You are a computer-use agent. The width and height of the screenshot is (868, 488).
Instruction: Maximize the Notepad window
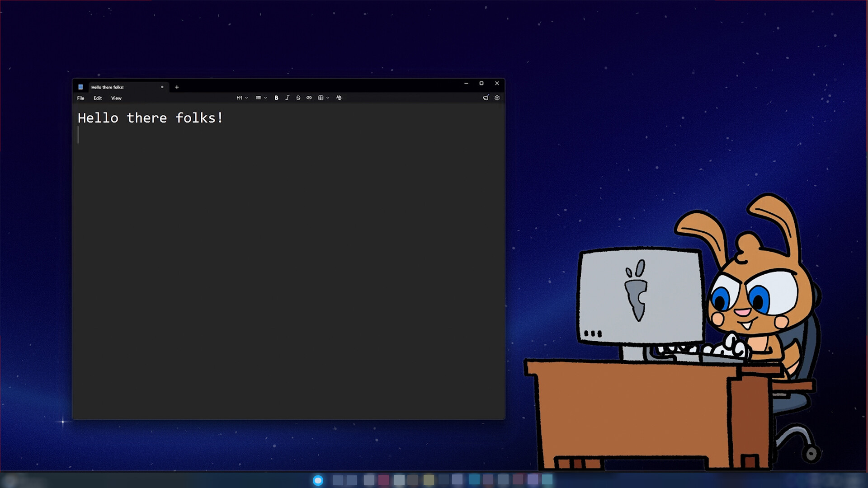tap(481, 83)
